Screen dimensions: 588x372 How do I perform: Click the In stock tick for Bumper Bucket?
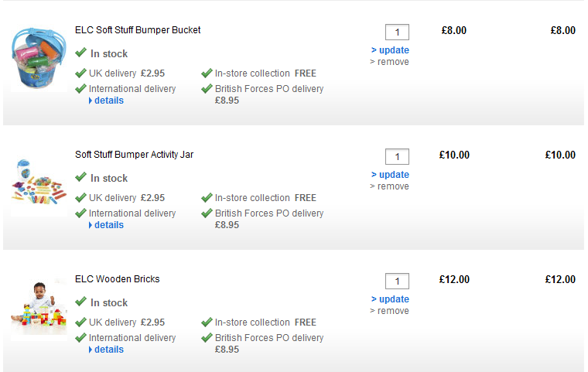[81, 53]
